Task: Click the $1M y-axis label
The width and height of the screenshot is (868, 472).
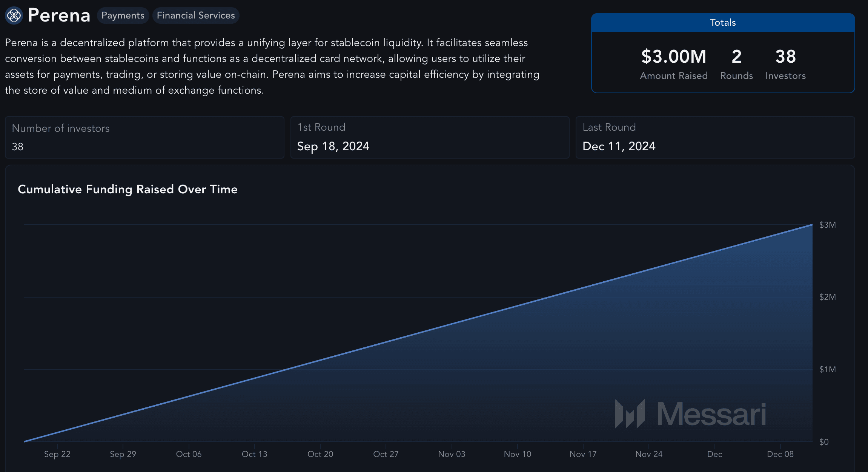Action: tap(828, 370)
